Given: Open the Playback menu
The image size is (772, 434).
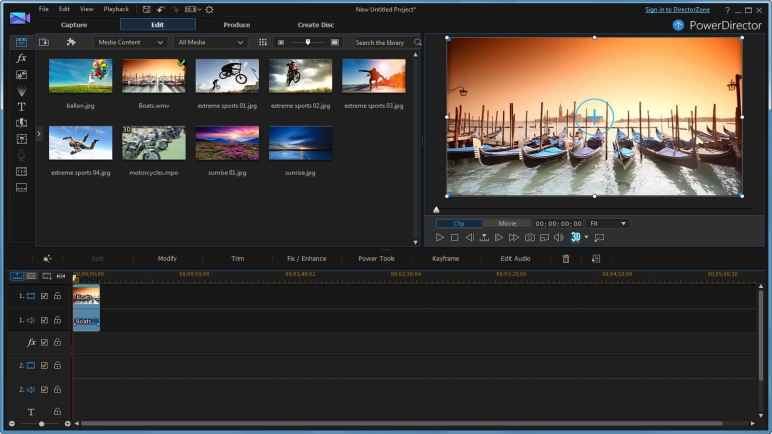Looking at the screenshot, I should (x=116, y=9).
